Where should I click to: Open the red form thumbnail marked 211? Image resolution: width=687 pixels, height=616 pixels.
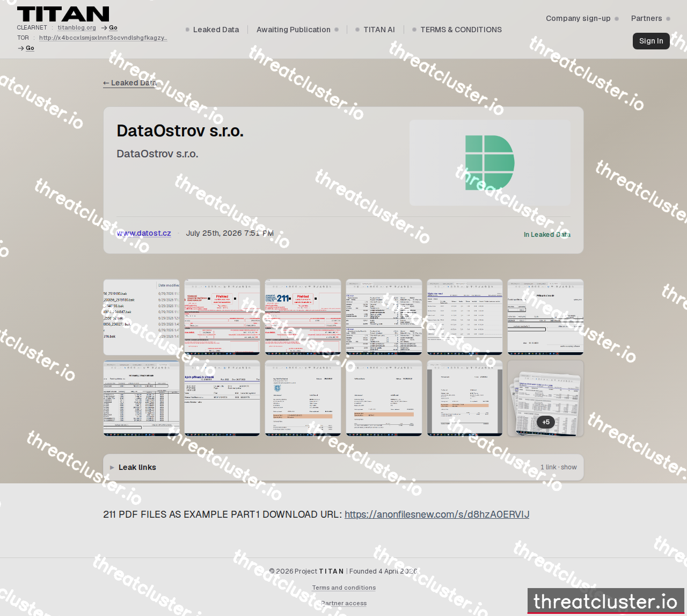pos(303,317)
